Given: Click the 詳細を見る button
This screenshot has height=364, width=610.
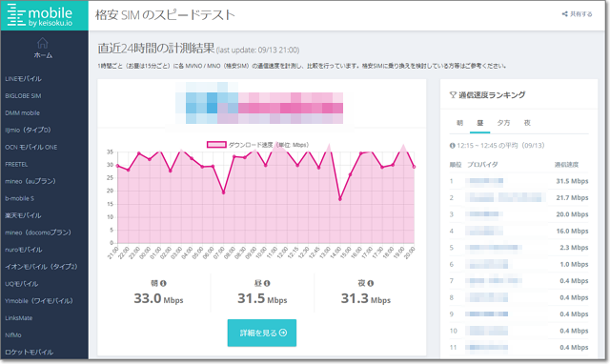Looking at the screenshot, I should click(262, 333).
